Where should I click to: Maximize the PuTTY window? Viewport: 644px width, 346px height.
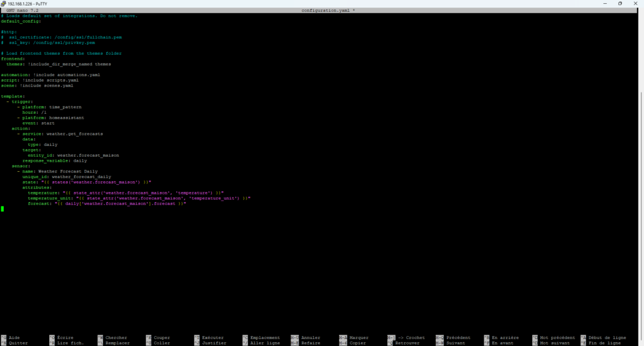click(x=620, y=3)
